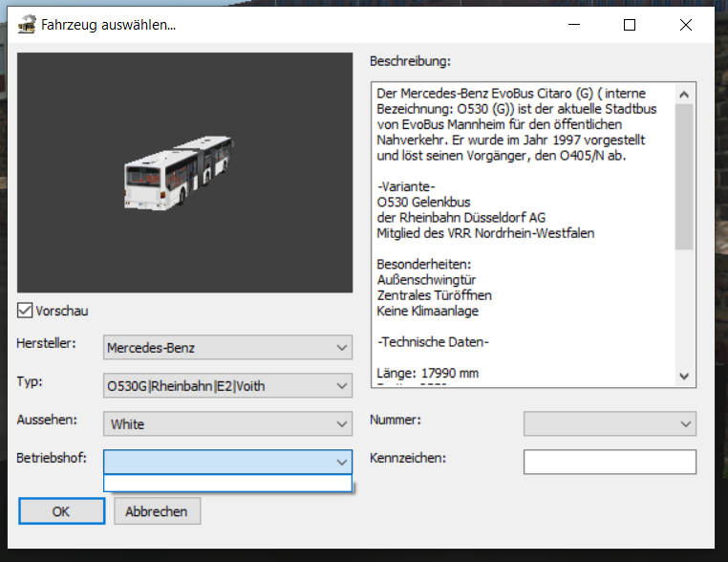Maximize the Fahrzeug auswählen window

tap(630, 25)
